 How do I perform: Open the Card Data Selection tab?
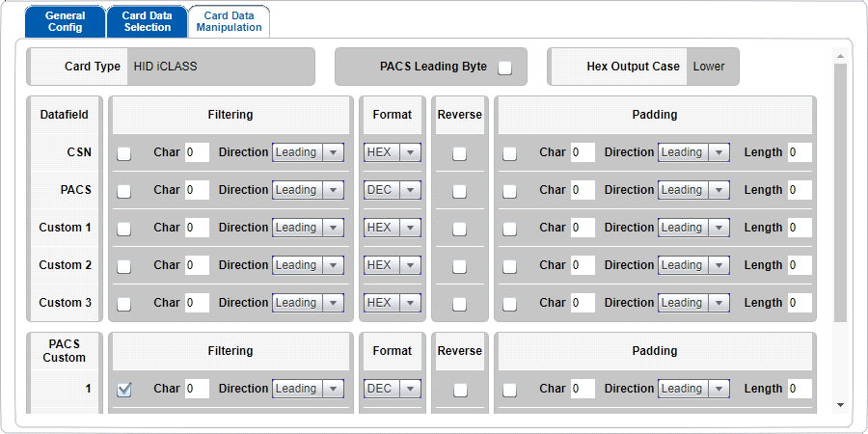click(x=147, y=21)
